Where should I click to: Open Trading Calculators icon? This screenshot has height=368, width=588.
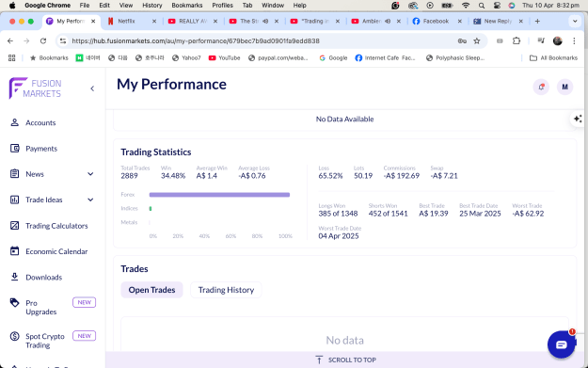pyautogui.click(x=15, y=226)
